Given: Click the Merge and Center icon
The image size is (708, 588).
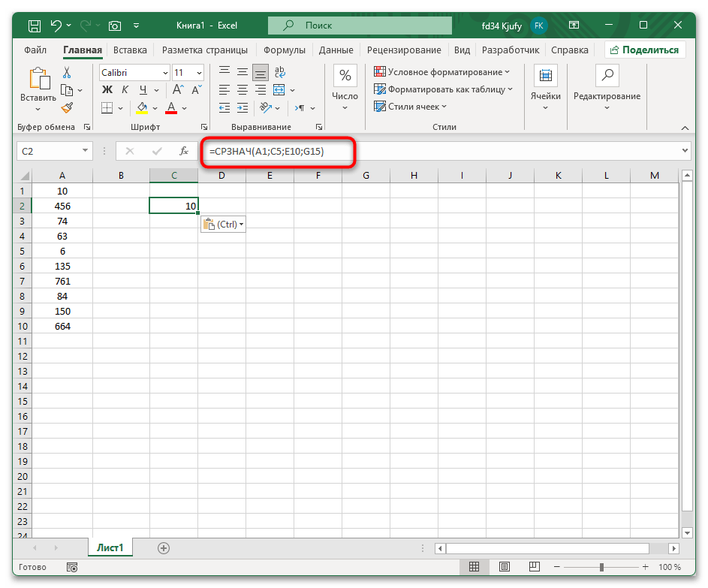Looking at the screenshot, I should click(279, 90).
